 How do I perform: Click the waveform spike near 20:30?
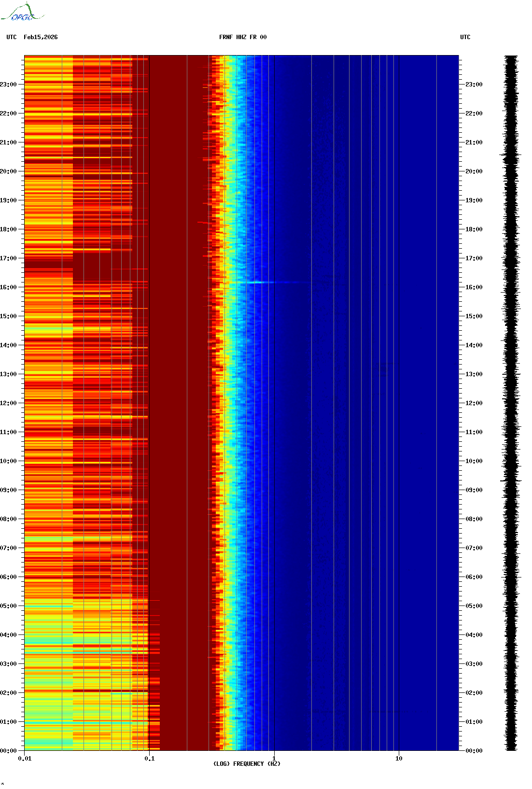510,155
